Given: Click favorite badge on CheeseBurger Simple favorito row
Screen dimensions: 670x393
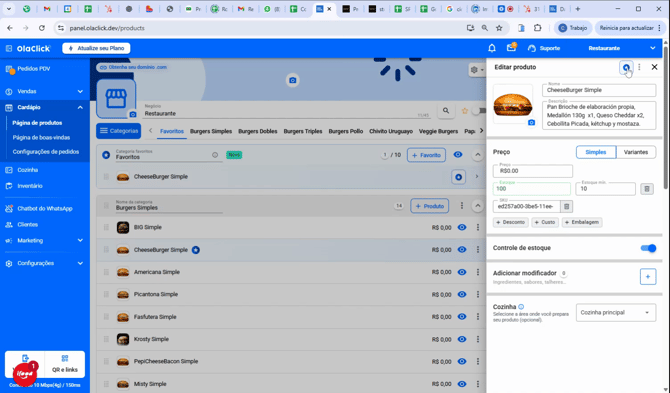Looking at the screenshot, I should coord(458,177).
